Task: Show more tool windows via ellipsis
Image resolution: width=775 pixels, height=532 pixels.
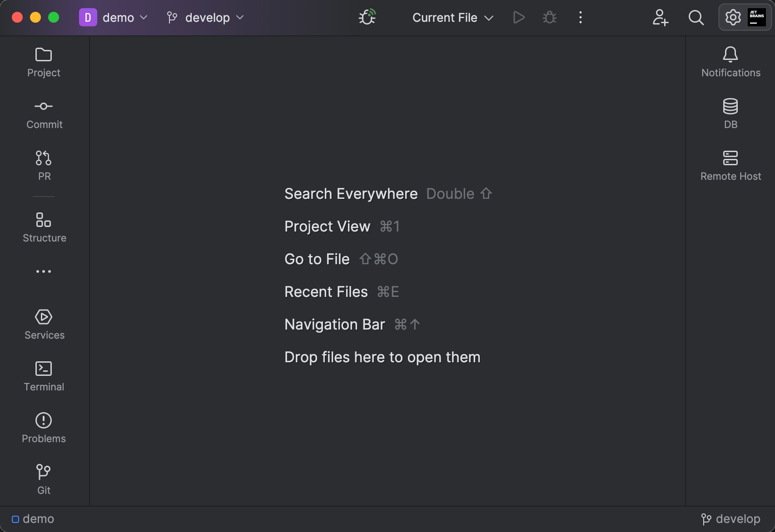Action: click(44, 271)
